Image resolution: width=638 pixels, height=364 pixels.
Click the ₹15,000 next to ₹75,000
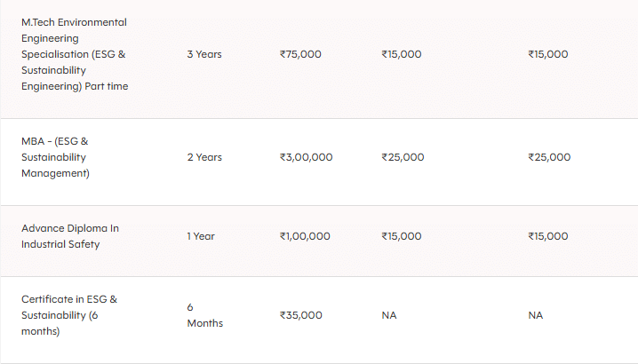click(x=401, y=54)
